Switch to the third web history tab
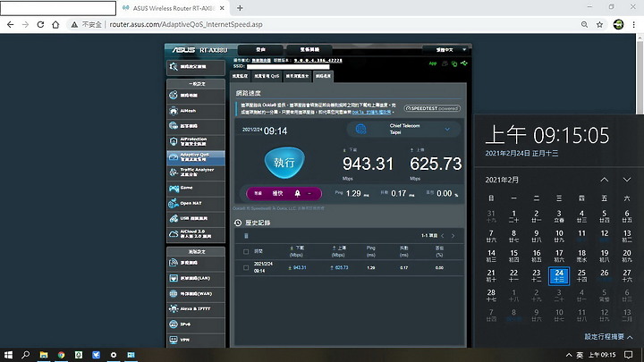 click(x=297, y=76)
